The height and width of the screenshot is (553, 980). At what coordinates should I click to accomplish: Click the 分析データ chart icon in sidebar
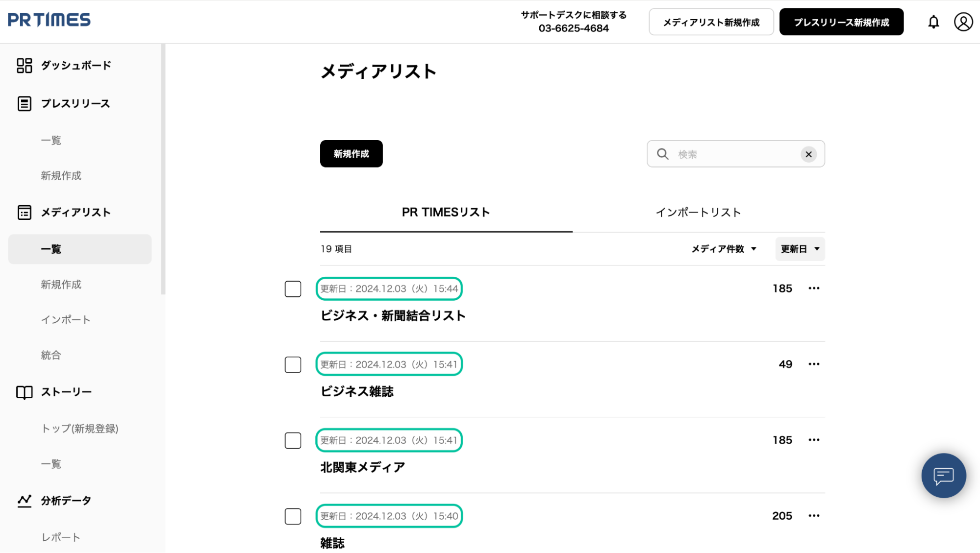click(24, 501)
